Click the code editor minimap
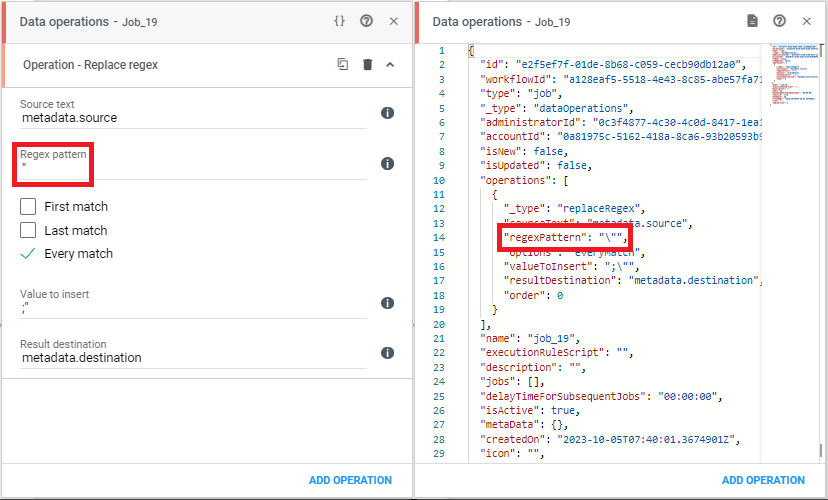Image resolution: width=828 pixels, height=500 pixels. click(794, 74)
